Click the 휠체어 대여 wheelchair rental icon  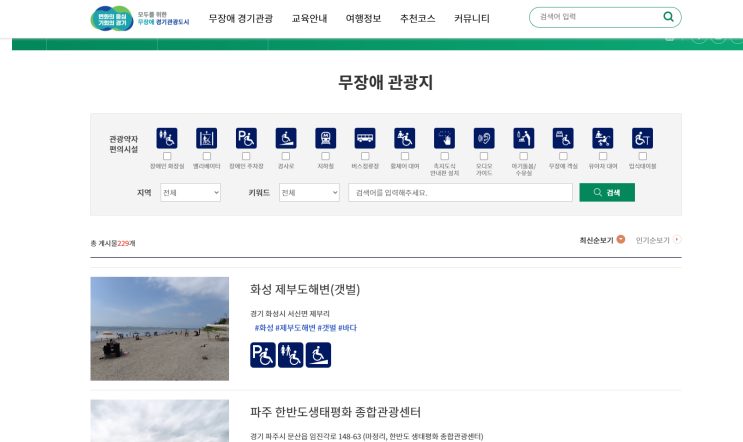405,138
